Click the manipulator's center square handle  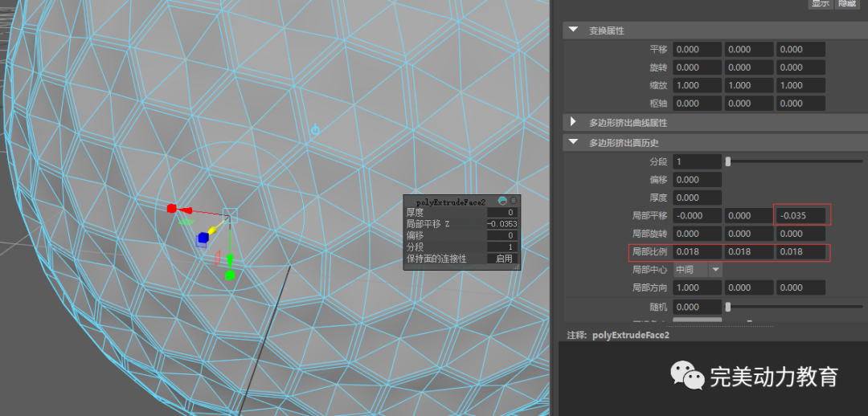[231, 216]
